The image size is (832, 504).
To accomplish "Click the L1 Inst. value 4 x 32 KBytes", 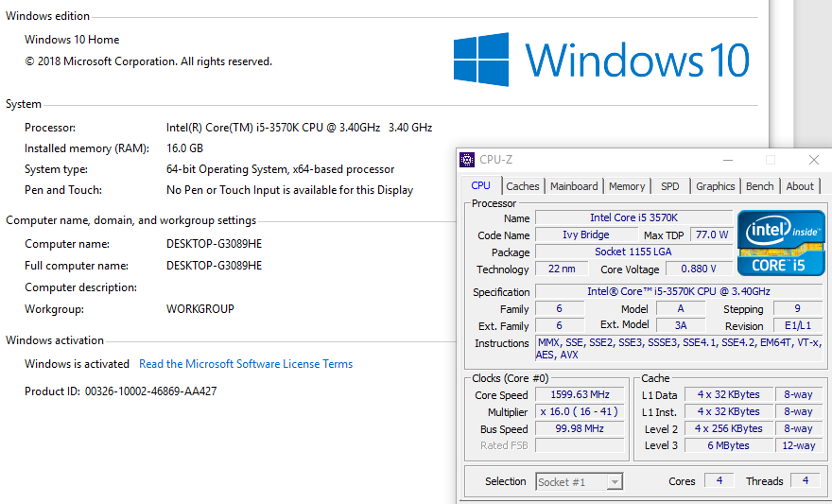I will click(729, 411).
